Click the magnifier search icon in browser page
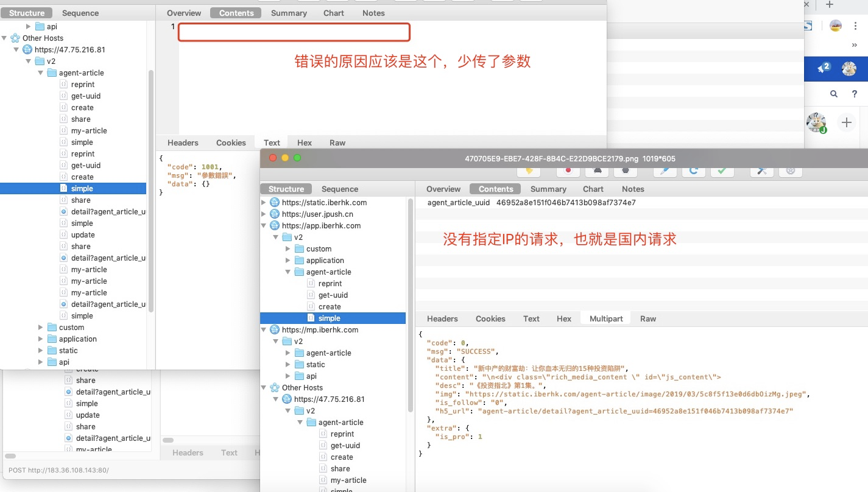 point(834,94)
